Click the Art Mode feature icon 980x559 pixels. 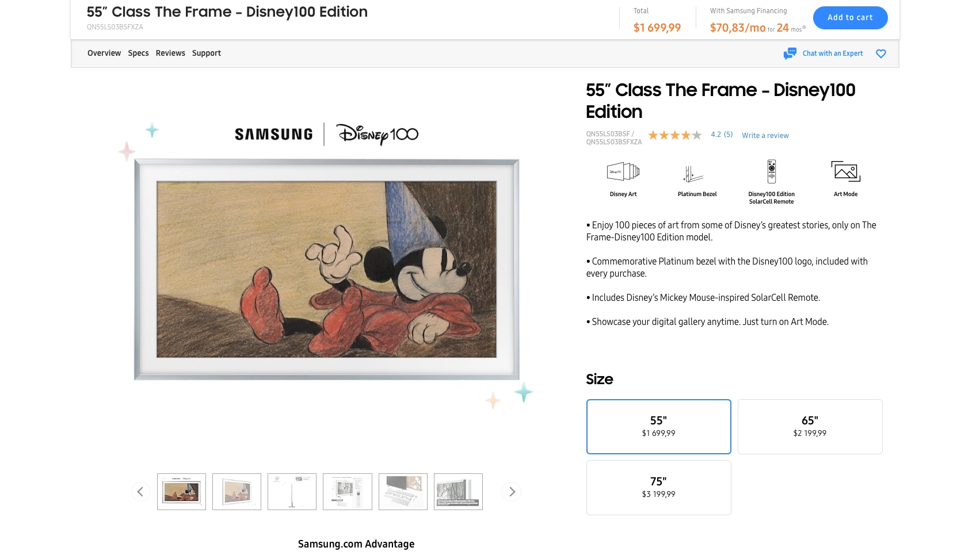845,171
